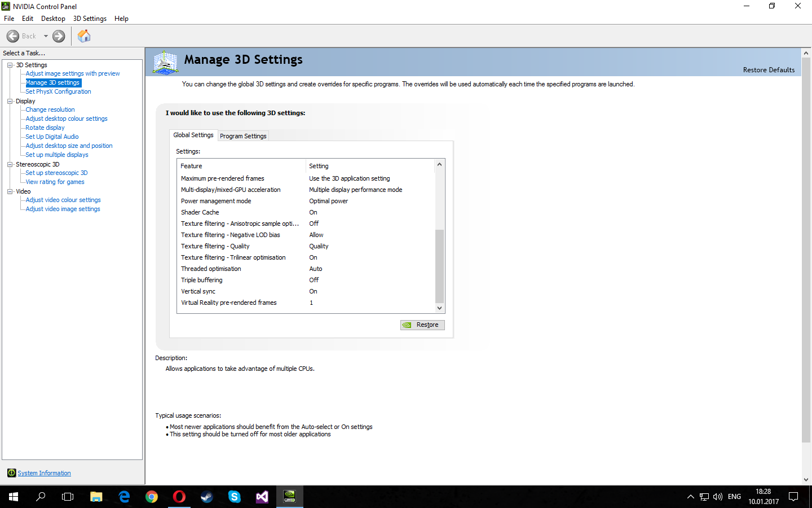The height and width of the screenshot is (508, 812).
Task: Open taskbar Search
Action: (x=41, y=497)
